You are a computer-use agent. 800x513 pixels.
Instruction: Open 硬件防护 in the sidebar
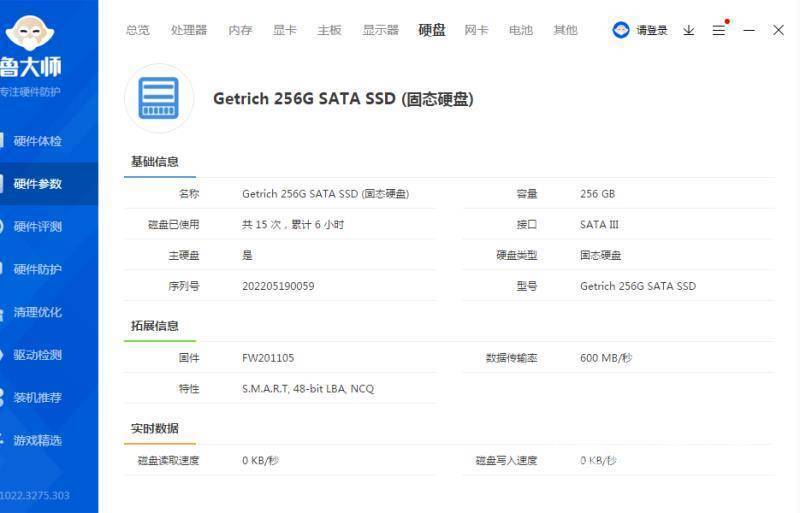[x=49, y=269]
